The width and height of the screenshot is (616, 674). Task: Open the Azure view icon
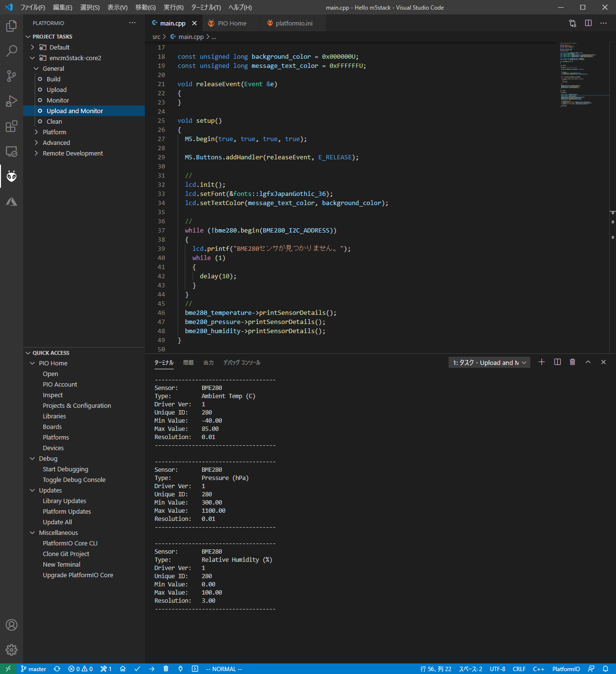coord(12,201)
